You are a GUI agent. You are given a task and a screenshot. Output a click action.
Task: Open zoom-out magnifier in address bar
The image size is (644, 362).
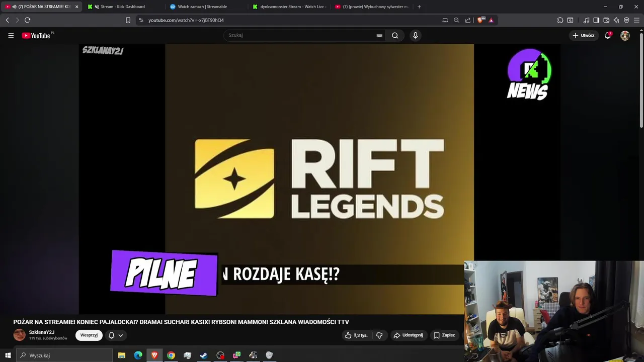point(456,20)
